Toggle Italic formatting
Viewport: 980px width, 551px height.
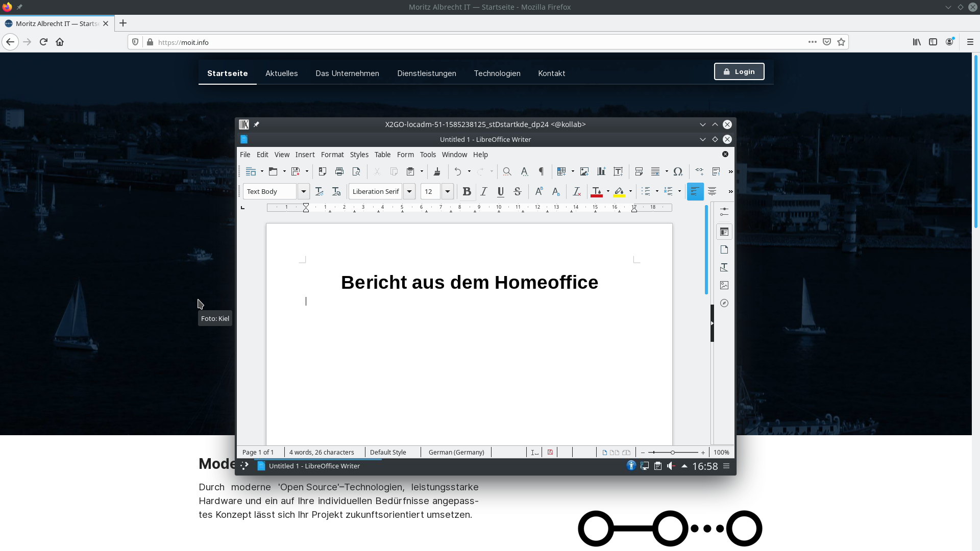(x=484, y=191)
